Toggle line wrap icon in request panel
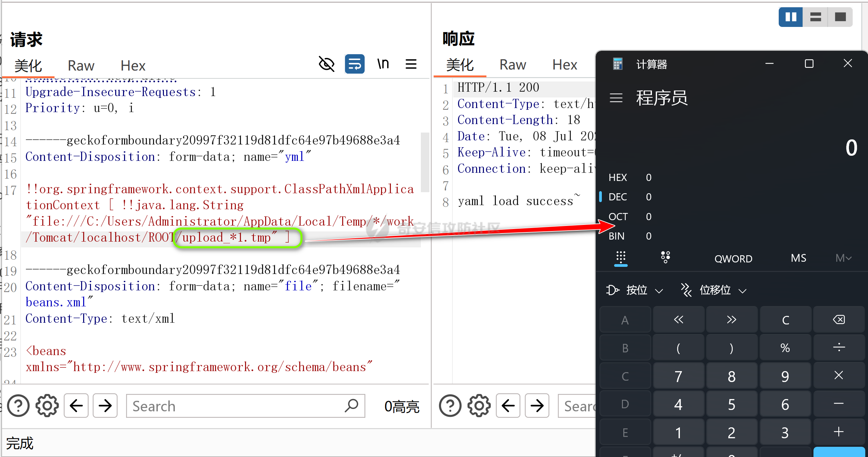Screen dimensions: 868x457 click(x=355, y=64)
